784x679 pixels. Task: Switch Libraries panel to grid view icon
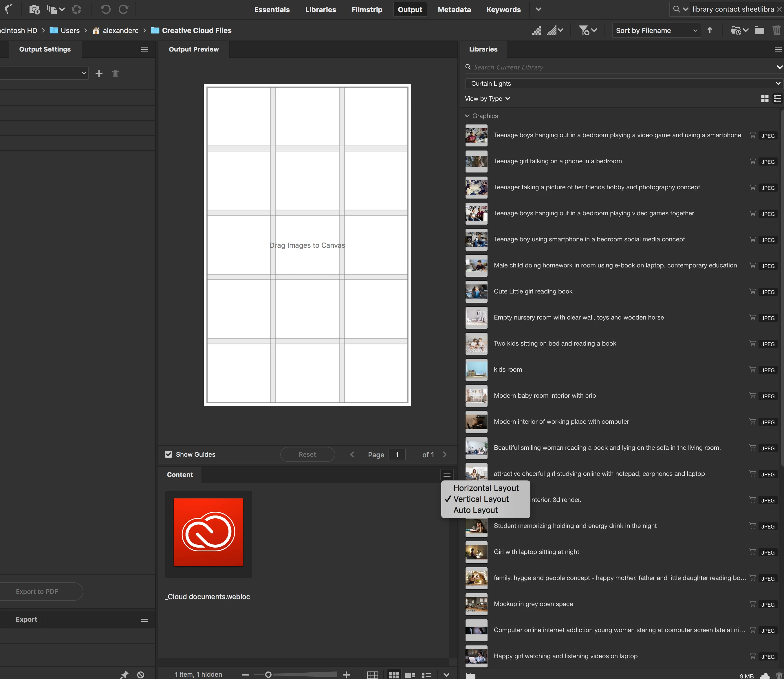(765, 98)
